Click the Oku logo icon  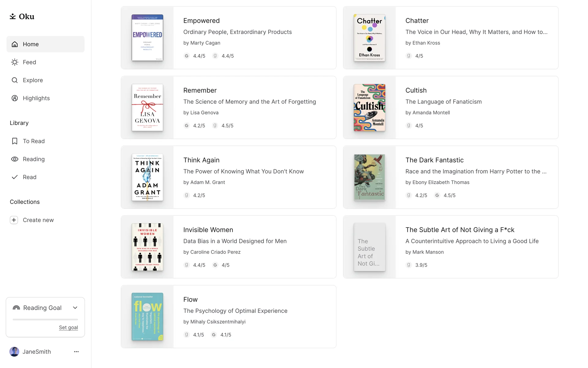click(13, 17)
